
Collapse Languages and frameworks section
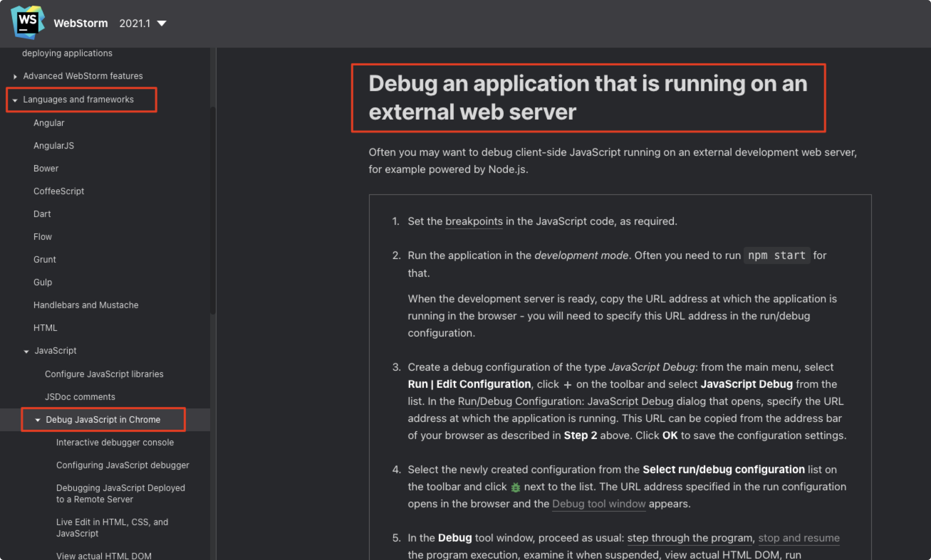tap(15, 100)
